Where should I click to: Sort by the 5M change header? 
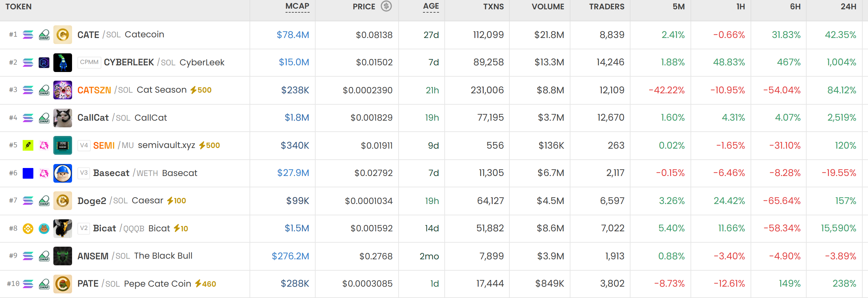click(679, 6)
